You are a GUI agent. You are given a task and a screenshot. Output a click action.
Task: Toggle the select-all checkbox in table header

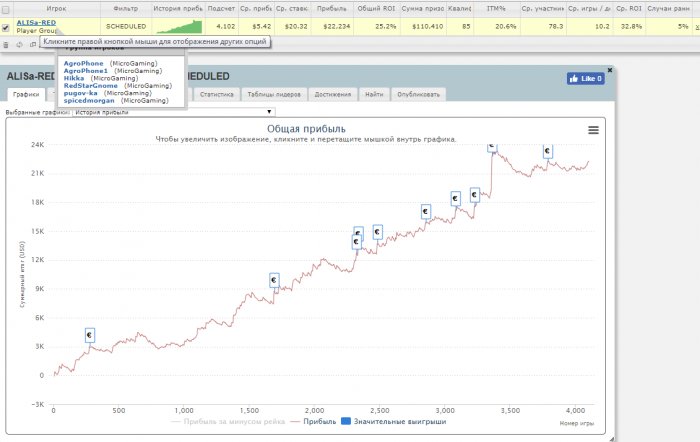pyautogui.click(x=5, y=9)
